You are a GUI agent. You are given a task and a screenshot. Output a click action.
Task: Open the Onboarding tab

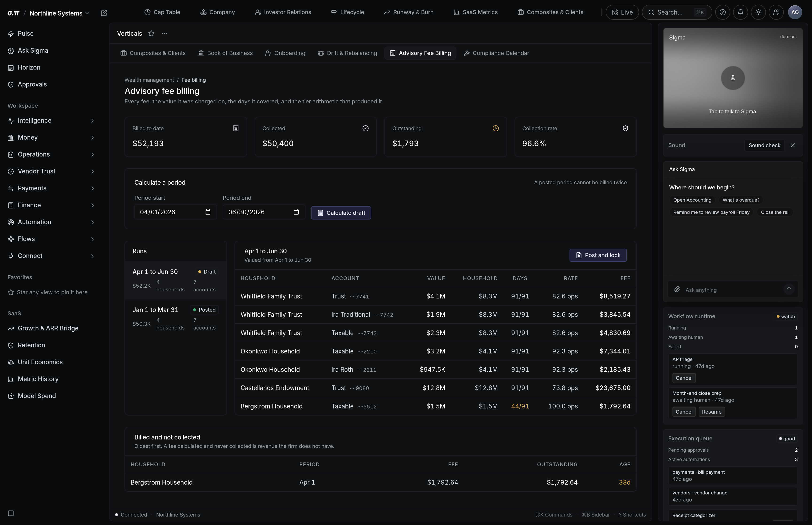[285, 53]
